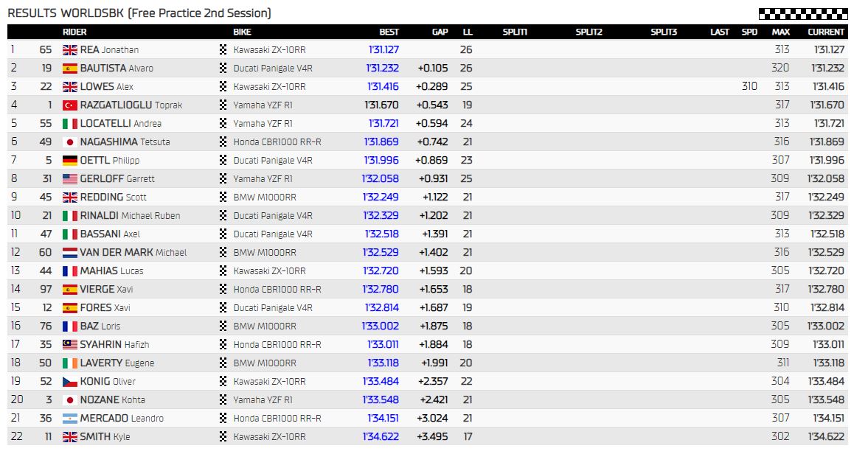Click rider name VAN DER MARK Michael
Screen dimensions: 868x454
(133, 253)
